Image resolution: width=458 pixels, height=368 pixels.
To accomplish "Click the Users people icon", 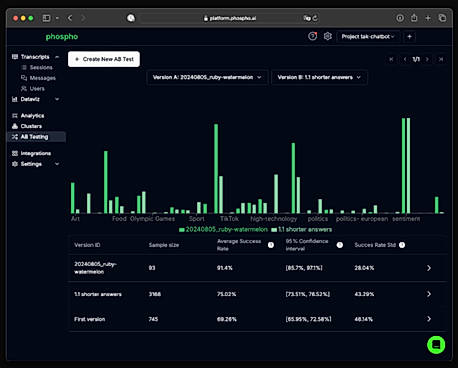I will [24, 89].
